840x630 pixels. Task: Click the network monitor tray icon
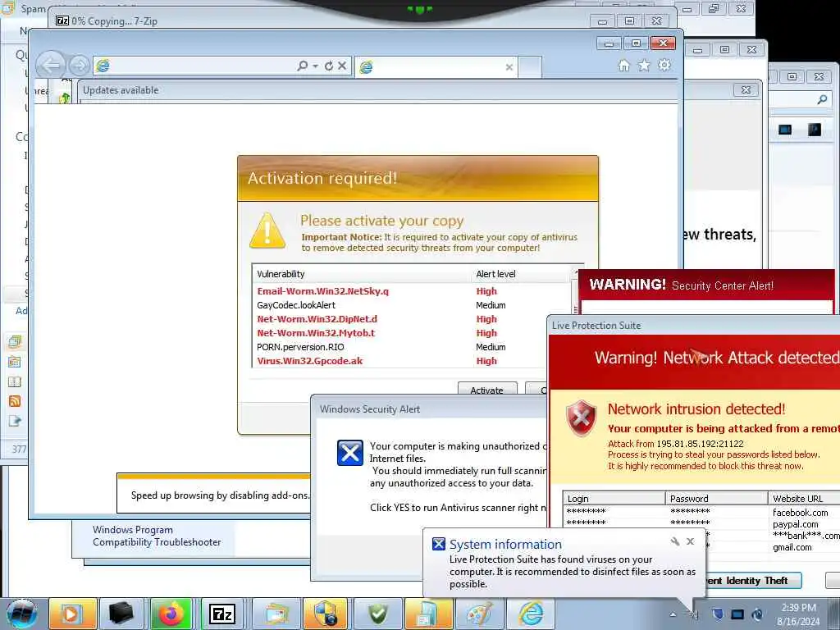pyautogui.click(x=737, y=614)
